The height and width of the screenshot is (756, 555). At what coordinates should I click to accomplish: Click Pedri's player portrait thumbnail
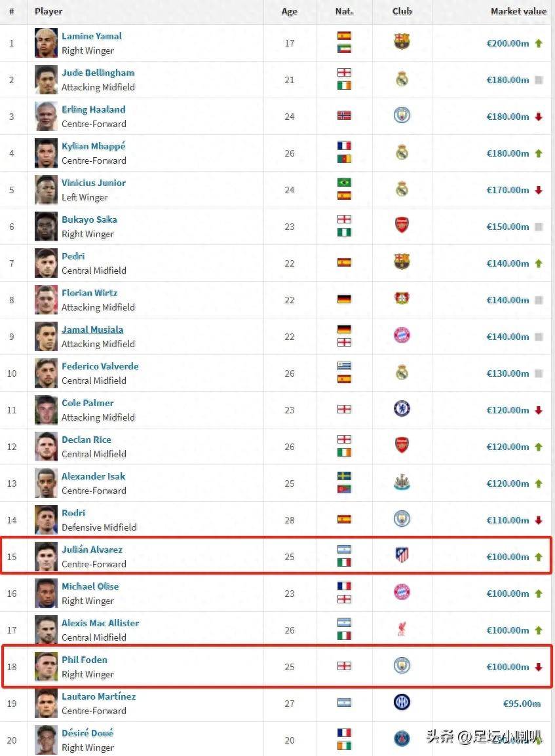pos(47,263)
